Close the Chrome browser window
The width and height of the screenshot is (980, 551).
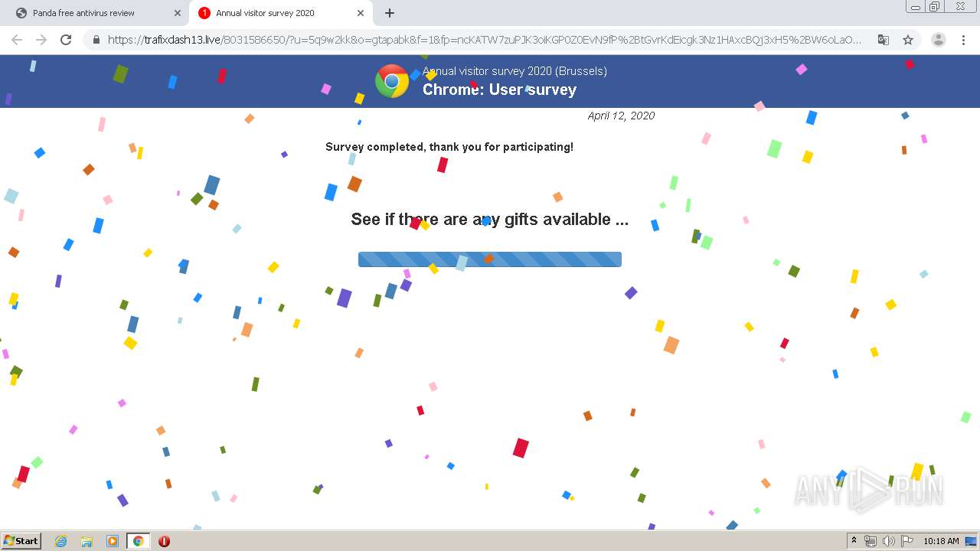(x=960, y=7)
